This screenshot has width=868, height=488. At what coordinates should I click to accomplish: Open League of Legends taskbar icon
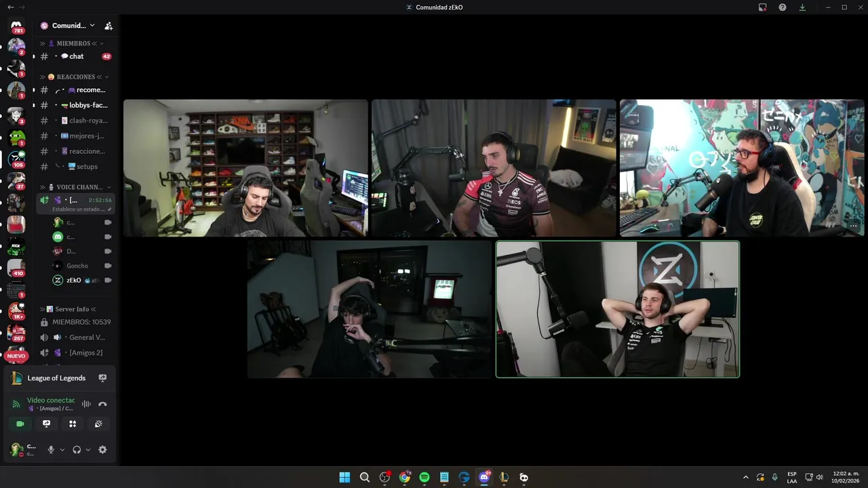[504, 477]
